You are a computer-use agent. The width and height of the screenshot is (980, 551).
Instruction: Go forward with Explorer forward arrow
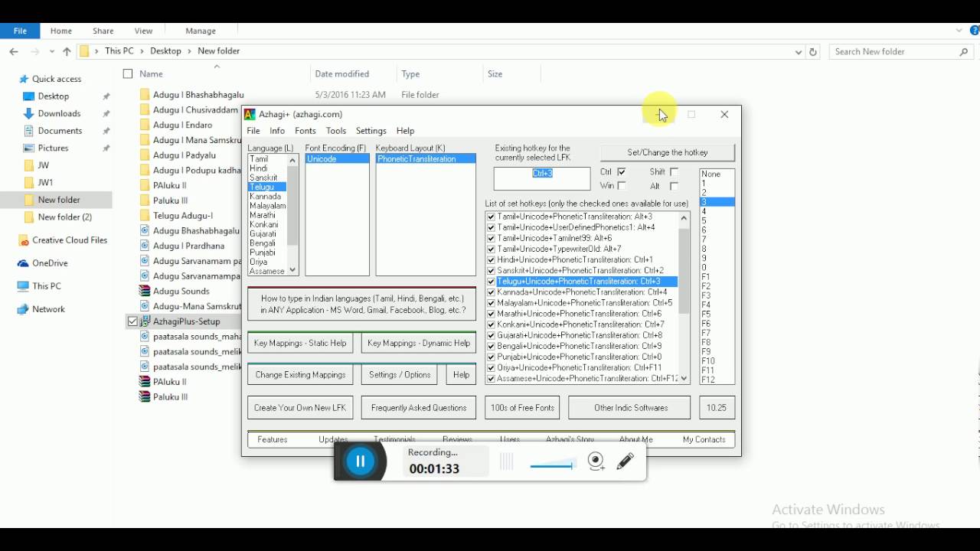click(x=35, y=51)
